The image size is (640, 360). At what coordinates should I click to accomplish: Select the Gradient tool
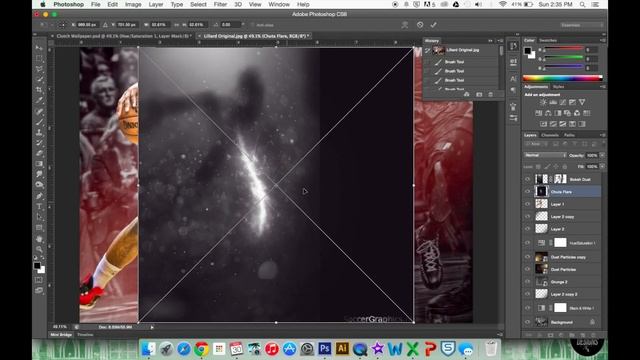click(x=39, y=164)
